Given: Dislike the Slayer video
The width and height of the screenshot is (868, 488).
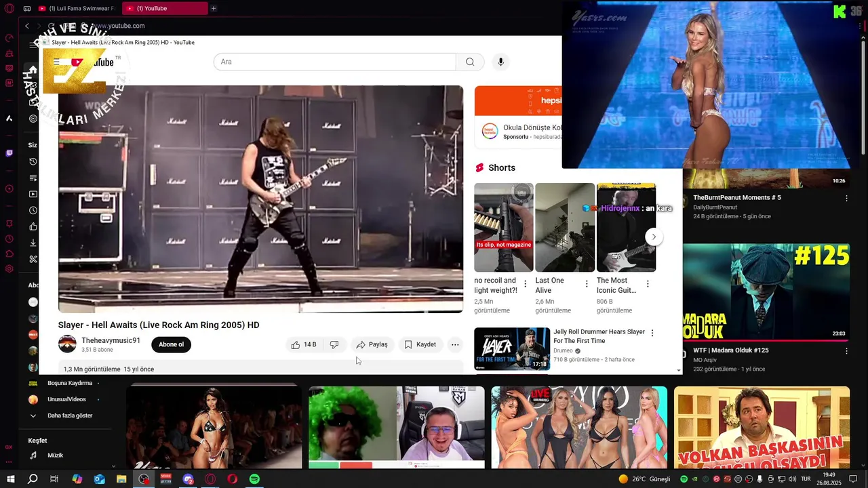Looking at the screenshot, I should coord(334,344).
